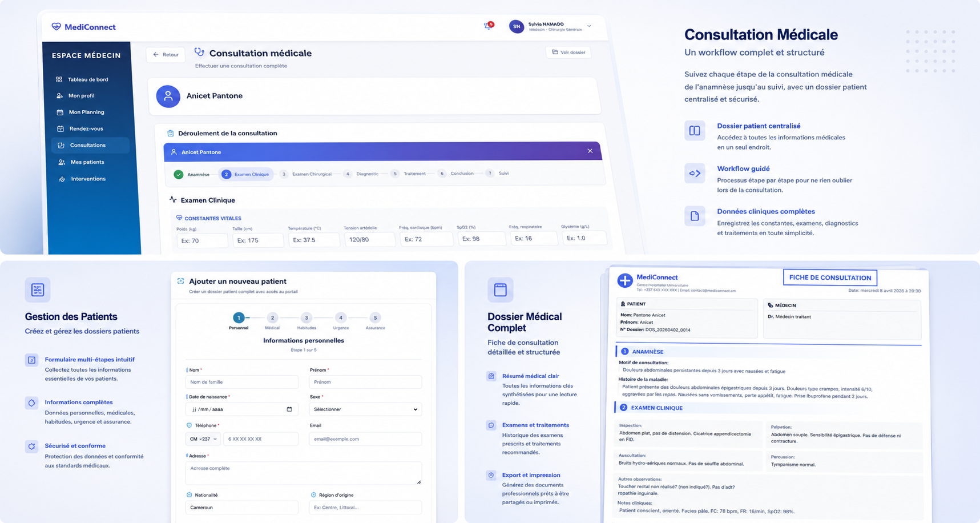The image size is (980, 523).
Task: Click the SN user avatar
Action: pyautogui.click(x=517, y=26)
